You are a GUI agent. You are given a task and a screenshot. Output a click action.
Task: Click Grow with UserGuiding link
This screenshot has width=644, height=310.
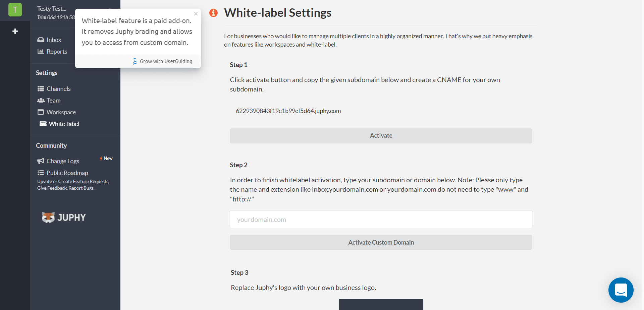[x=163, y=61]
